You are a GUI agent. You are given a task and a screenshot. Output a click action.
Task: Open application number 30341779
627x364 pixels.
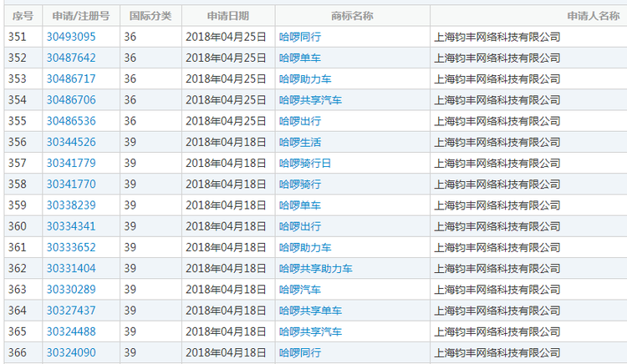click(71, 164)
